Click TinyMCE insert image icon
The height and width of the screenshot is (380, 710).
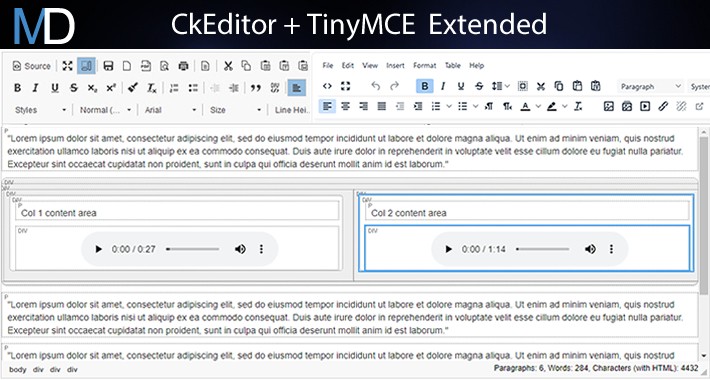coord(609,106)
